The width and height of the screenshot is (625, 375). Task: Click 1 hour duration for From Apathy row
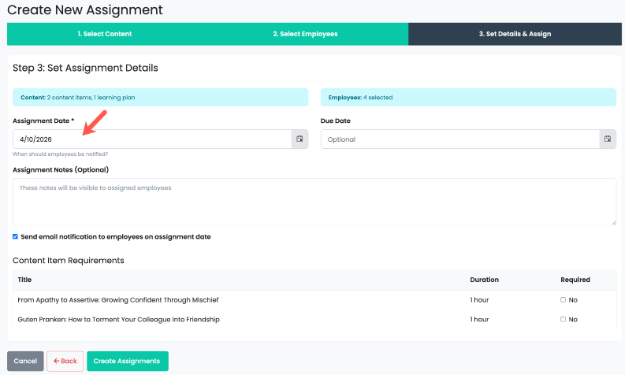point(479,300)
